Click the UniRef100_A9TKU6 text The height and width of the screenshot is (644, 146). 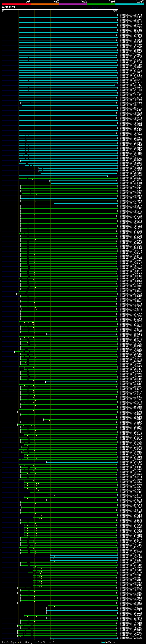tap(131, 198)
